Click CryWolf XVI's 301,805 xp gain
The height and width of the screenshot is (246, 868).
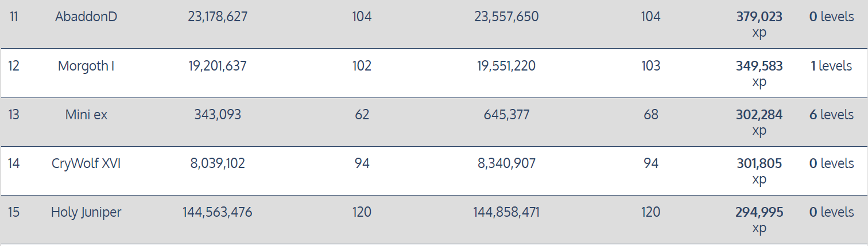pos(759,171)
